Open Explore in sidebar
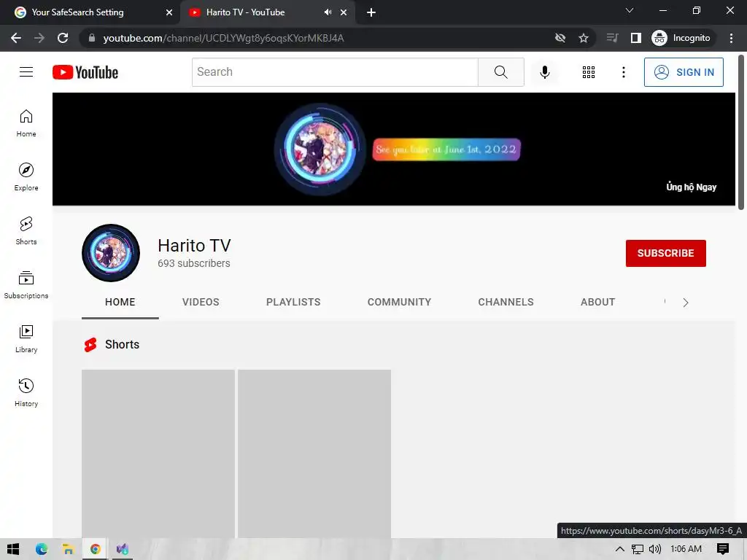747x560 pixels. point(26,177)
